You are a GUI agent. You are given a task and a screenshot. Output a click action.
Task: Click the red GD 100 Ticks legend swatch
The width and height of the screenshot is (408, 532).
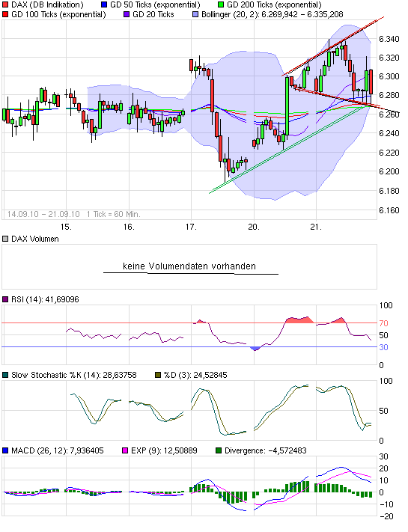[5, 14]
